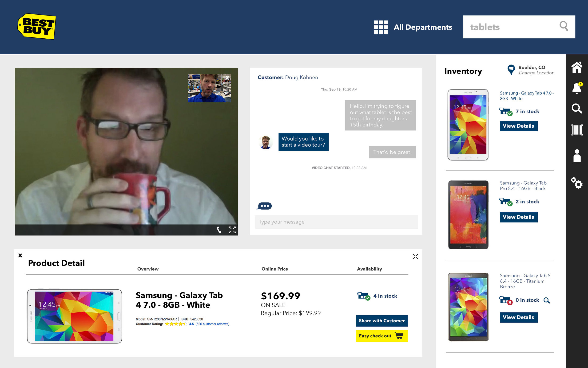Open the user profile icon in sidebar

pos(576,156)
